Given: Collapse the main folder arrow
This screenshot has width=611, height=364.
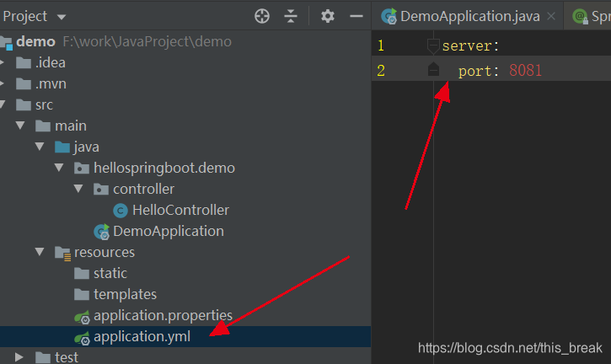Looking at the screenshot, I should [x=20, y=126].
